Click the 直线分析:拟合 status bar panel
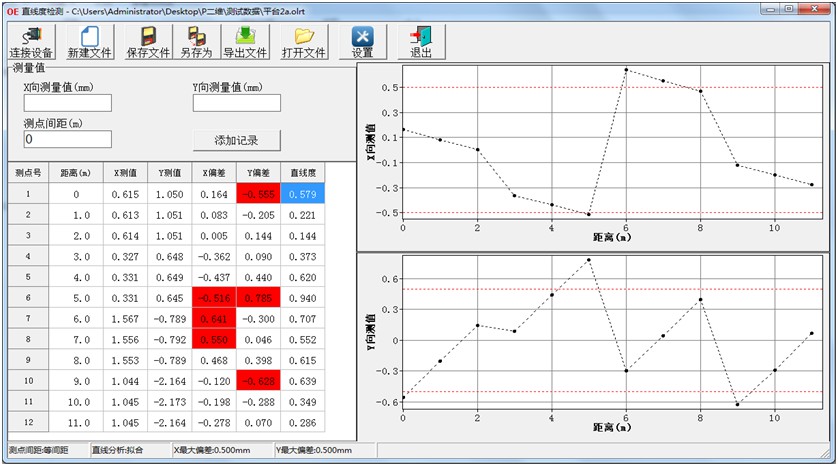Image resolution: width=838 pixels, height=466 pixels. tap(128, 451)
